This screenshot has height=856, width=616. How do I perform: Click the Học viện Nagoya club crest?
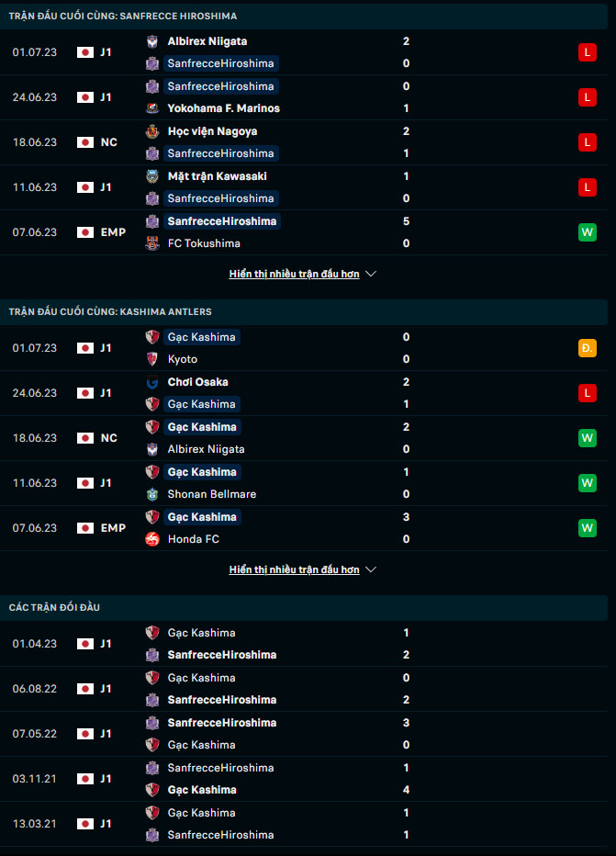[152, 131]
